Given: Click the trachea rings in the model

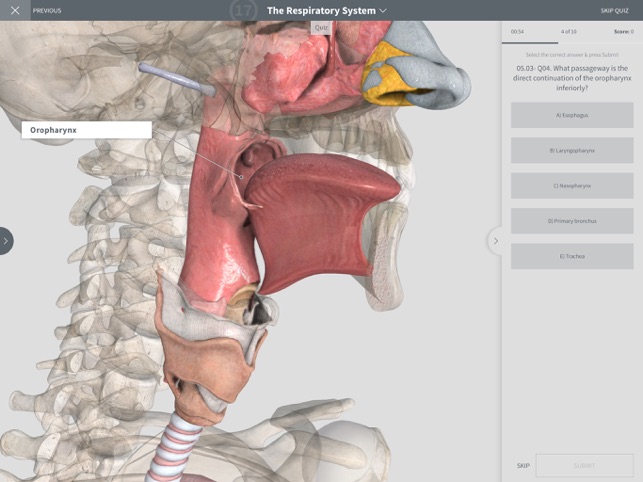Looking at the screenshot, I should (x=174, y=449).
